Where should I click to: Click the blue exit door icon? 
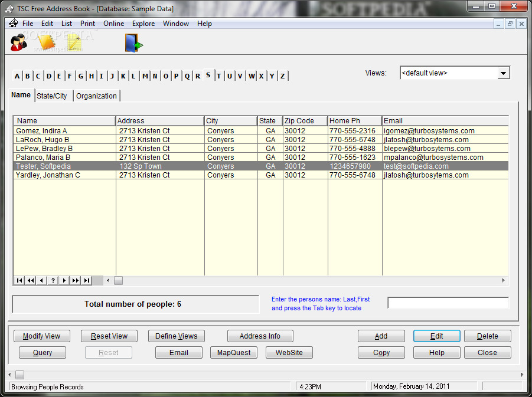point(133,42)
